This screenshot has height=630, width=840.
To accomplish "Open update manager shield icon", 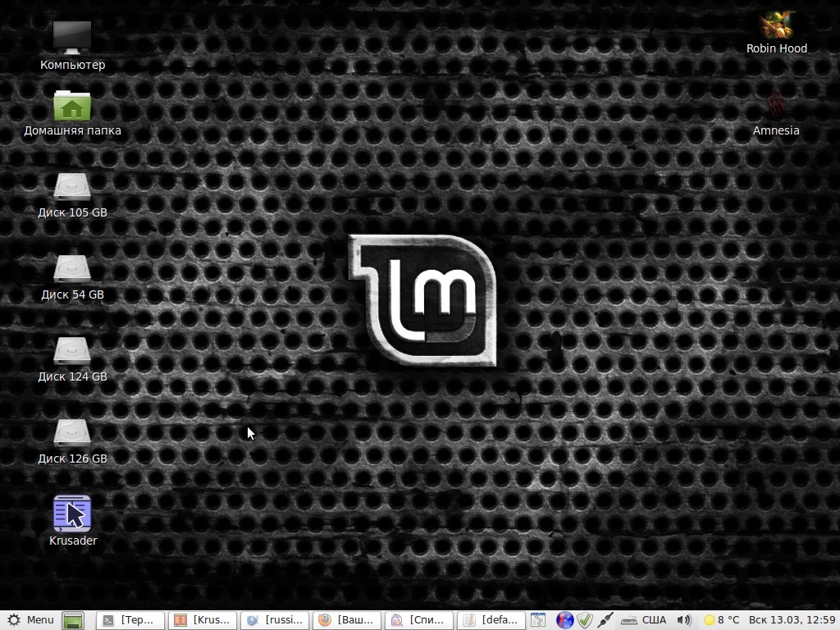I will pos(585,620).
